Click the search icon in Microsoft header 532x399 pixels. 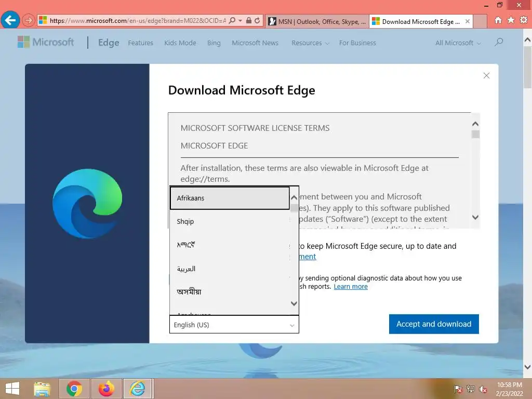(x=498, y=42)
